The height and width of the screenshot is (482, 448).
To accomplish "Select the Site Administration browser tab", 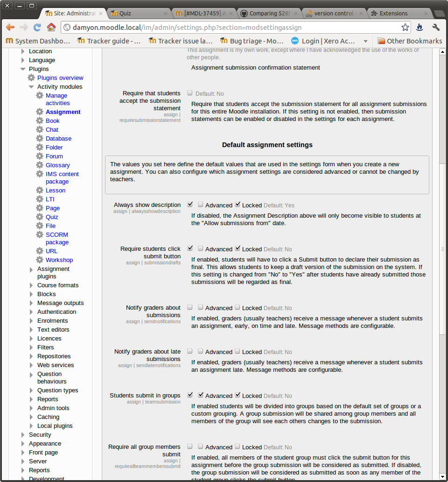I will point(73,13).
